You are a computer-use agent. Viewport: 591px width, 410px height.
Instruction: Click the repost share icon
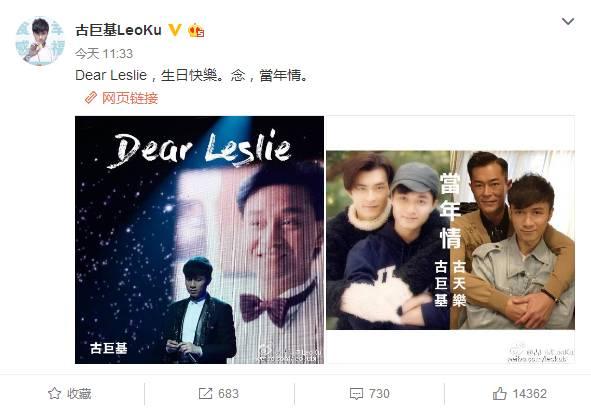(205, 394)
